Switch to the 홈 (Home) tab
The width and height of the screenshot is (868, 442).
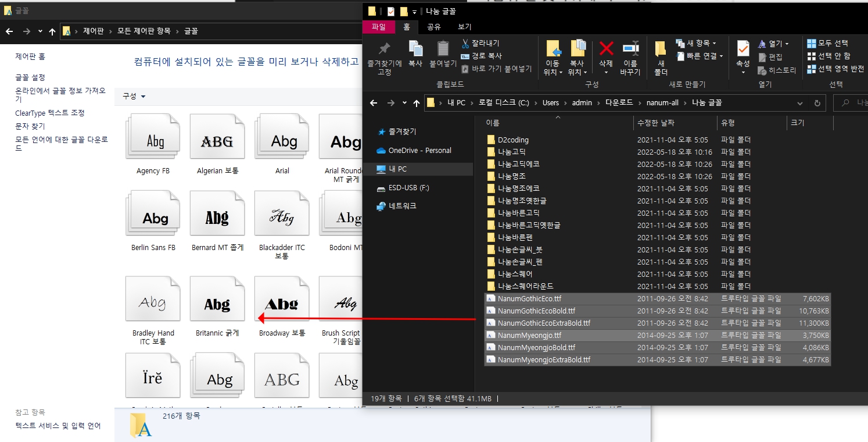407,27
